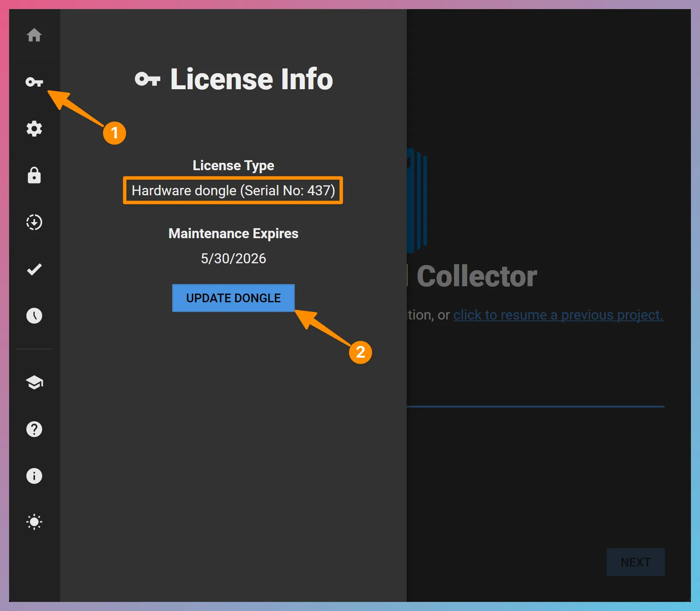Click the highlighted Hardware dongle serial text
Image resolution: width=700 pixels, height=611 pixels.
tap(233, 191)
